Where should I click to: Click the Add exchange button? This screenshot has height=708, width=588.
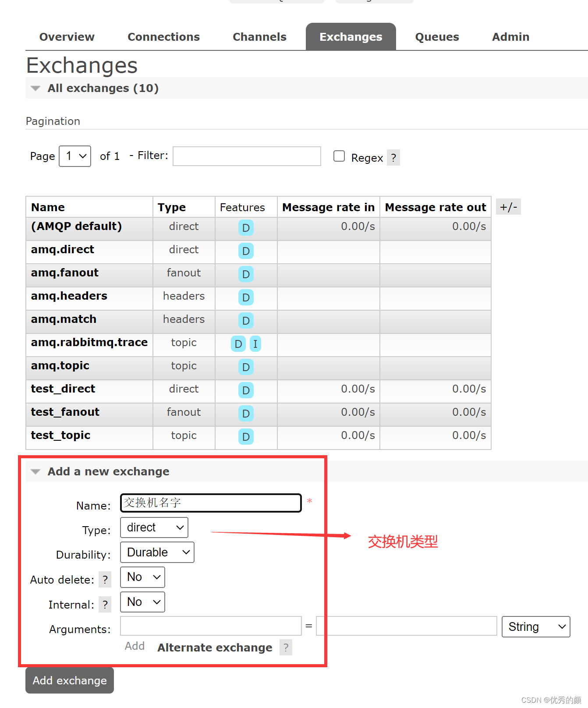(70, 680)
